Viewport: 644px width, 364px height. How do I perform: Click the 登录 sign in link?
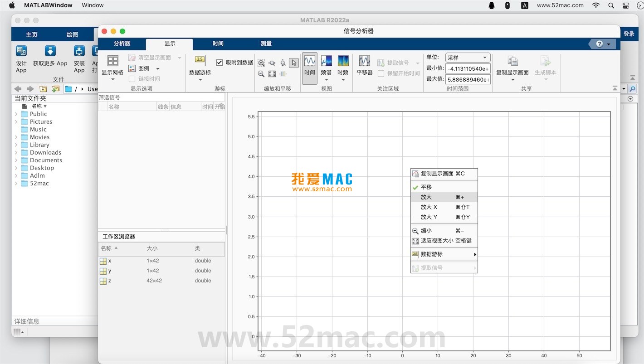click(x=629, y=34)
